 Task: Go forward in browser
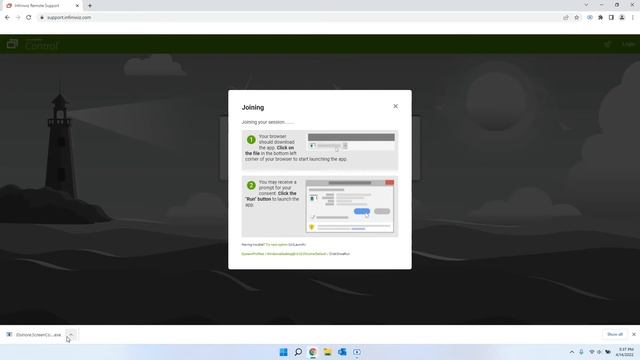click(18, 18)
